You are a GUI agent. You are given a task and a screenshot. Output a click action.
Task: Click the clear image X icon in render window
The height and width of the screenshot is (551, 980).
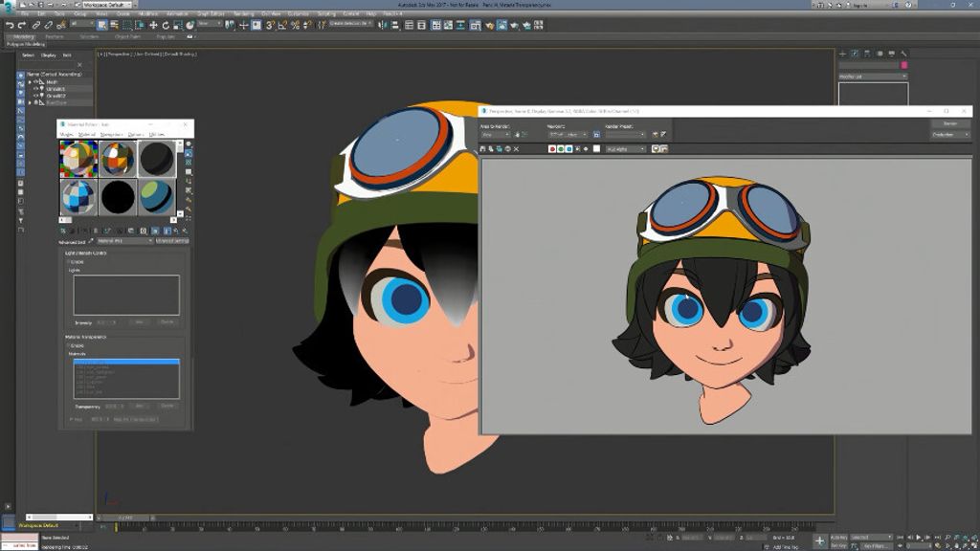click(517, 149)
